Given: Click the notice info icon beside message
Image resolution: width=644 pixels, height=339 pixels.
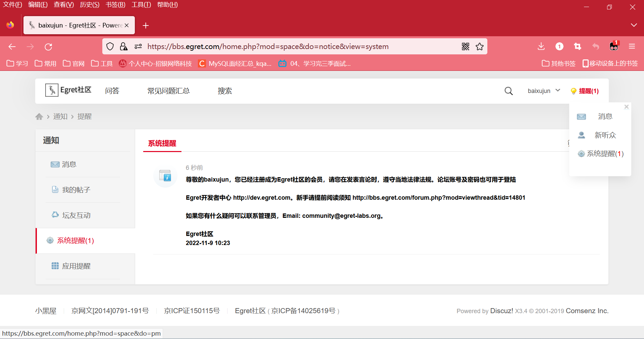Looking at the screenshot, I should click(x=165, y=176).
